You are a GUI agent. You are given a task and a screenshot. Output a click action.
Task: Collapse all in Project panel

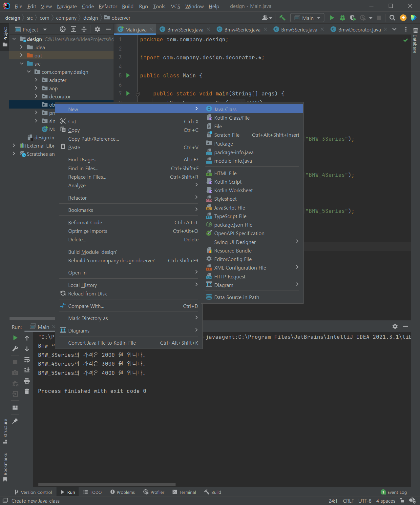click(x=84, y=30)
